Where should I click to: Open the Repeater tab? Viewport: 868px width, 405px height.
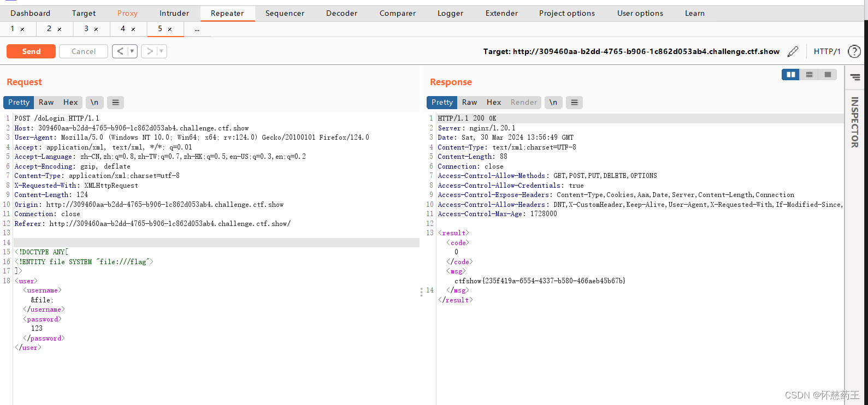point(227,13)
